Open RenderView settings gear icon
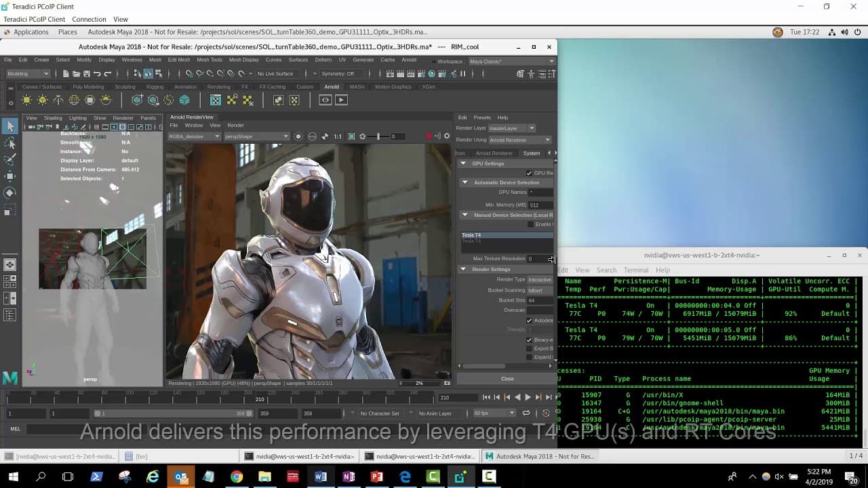This screenshot has height=488, width=868. [x=446, y=136]
